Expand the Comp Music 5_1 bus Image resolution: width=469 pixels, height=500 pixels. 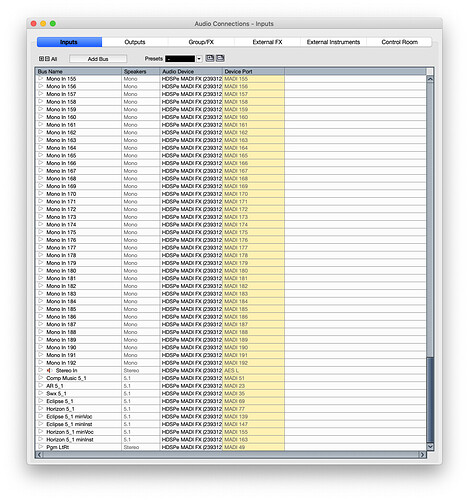point(41,378)
